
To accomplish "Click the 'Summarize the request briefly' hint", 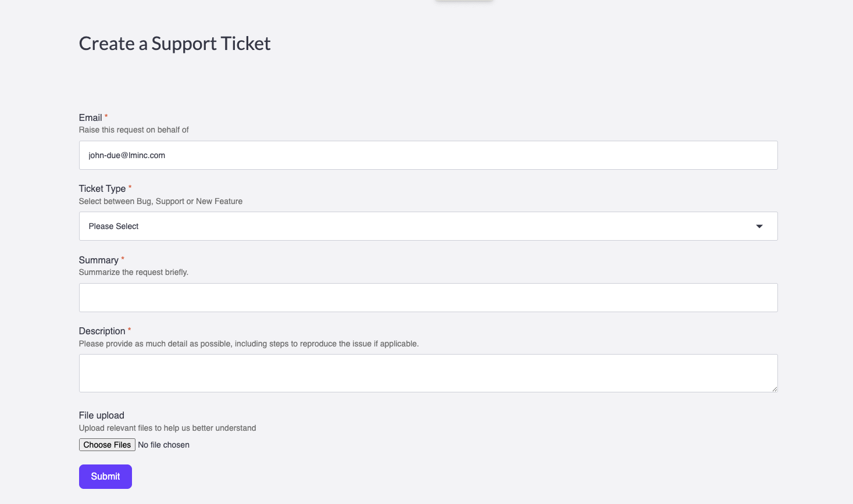I will pos(134,272).
